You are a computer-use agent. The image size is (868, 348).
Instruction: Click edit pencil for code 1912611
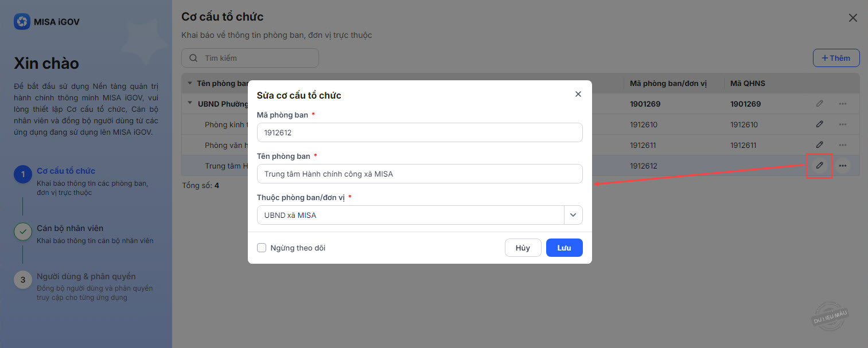[820, 145]
